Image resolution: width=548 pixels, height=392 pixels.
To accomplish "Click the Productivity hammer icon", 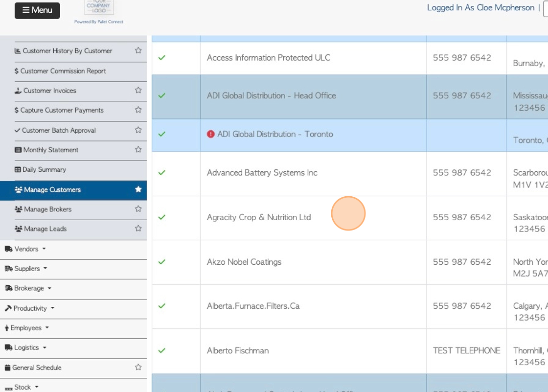I will (x=8, y=308).
